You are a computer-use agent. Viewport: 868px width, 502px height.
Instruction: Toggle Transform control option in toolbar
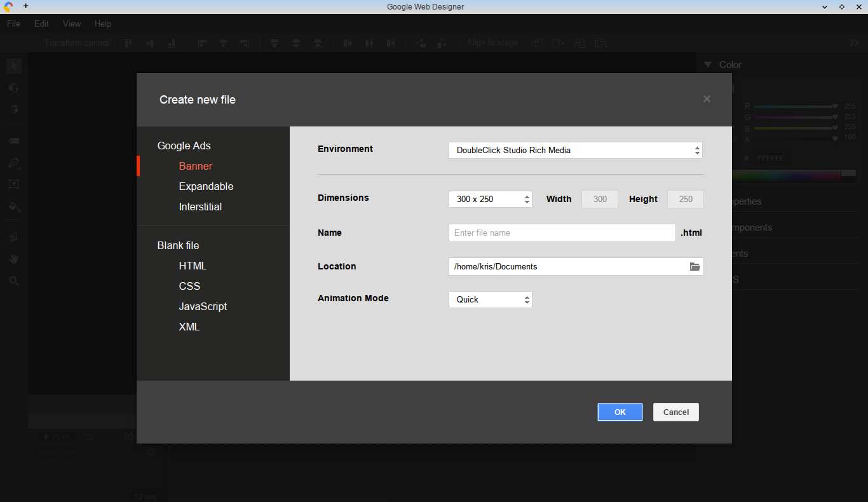tap(77, 43)
